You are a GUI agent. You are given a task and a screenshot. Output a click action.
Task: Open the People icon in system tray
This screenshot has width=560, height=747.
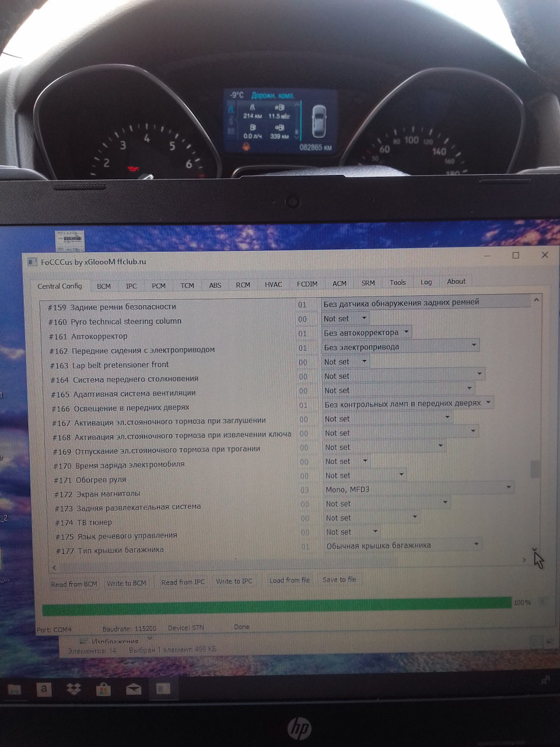coord(545,680)
